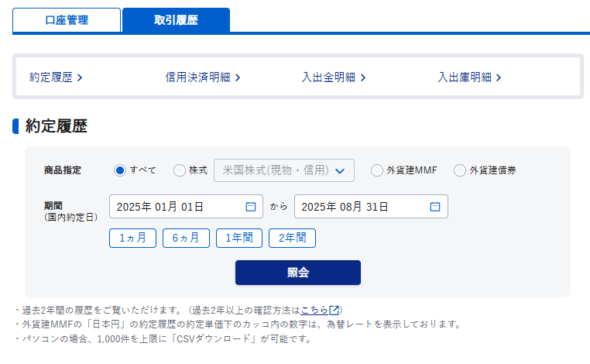Screen dimensions: 590x364
Task: Set period with the 1ヵ月 button
Action: [133, 238]
